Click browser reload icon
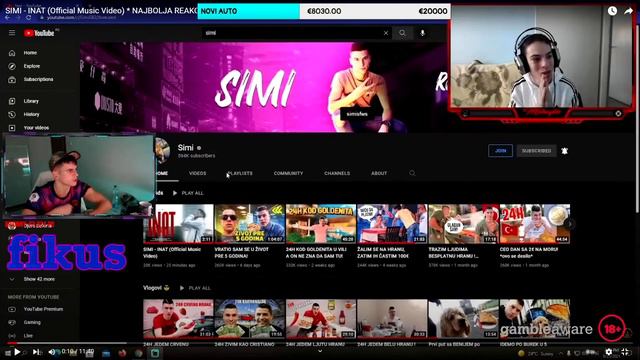The width and height of the screenshot is (640, 360). point(28,18)
